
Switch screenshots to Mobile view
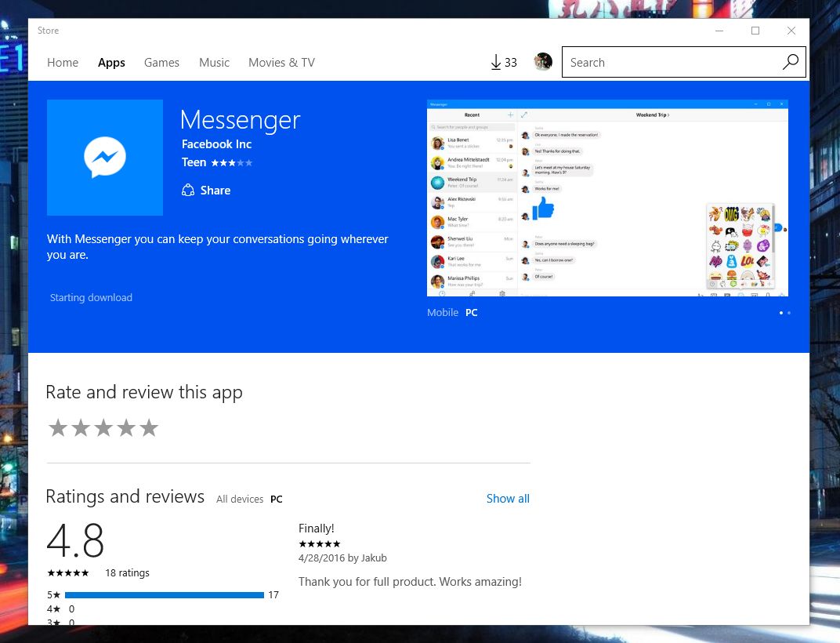pyautogui.click(x=443, y=312)
